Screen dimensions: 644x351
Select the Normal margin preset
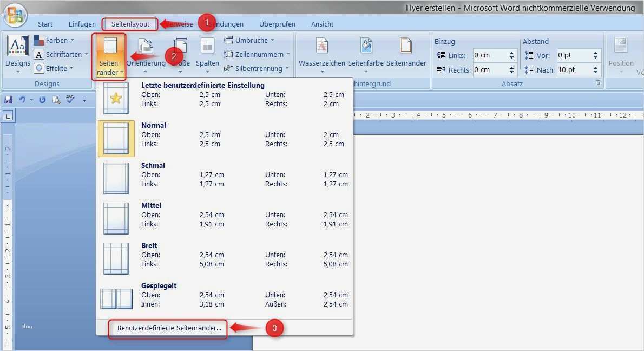click(225, 139)
